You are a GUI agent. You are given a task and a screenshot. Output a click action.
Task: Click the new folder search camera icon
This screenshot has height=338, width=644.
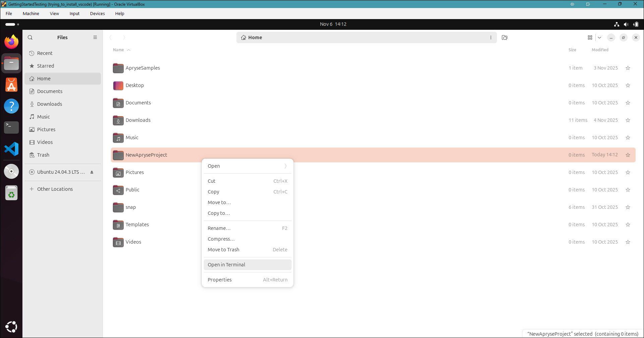click(x=504, y=37)
